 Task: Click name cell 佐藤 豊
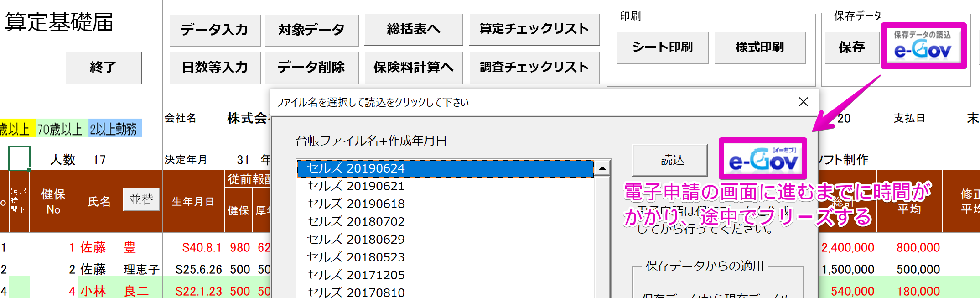pos(120,247)
